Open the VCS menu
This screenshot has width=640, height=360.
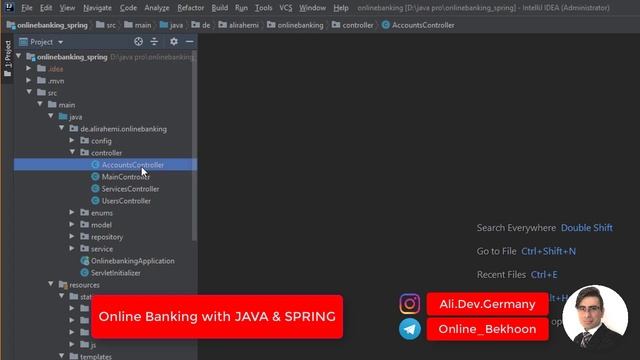click(x=286, y=8)
